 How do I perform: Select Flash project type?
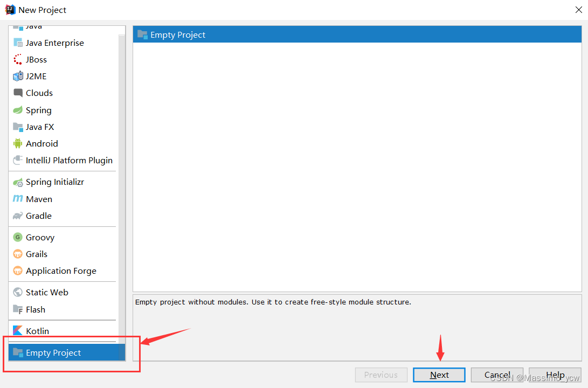pyautogui.click(x=63, y=310)
